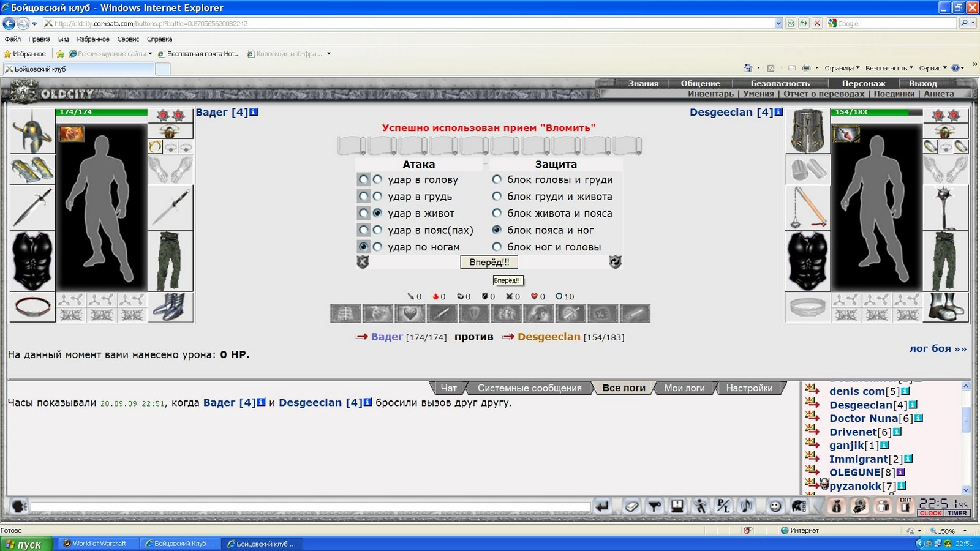Click the player list scrollbar down arrow

(x=966, y=490)
